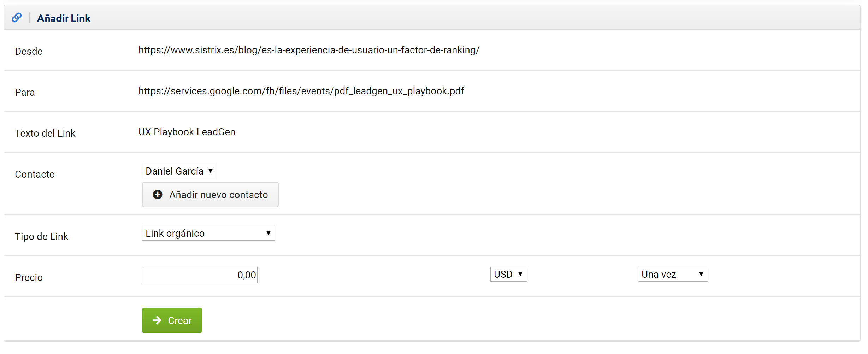Screen dimensions: 868x354
Task: Open the USD currency dropdown
Action: point(508,274)
